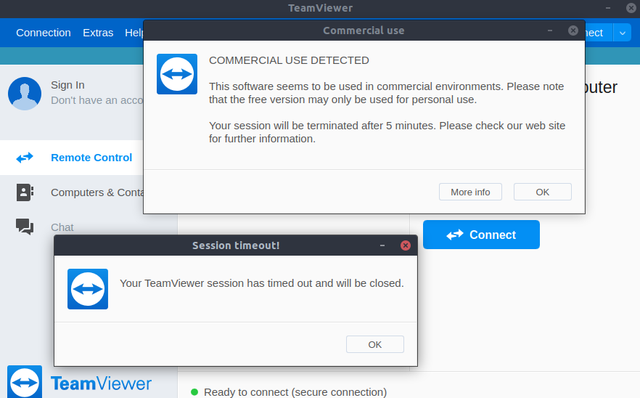Click TeamViewer logo in Session timeout dialog
Viewport: 640px width, 398px height.
(x=88, y=289)
